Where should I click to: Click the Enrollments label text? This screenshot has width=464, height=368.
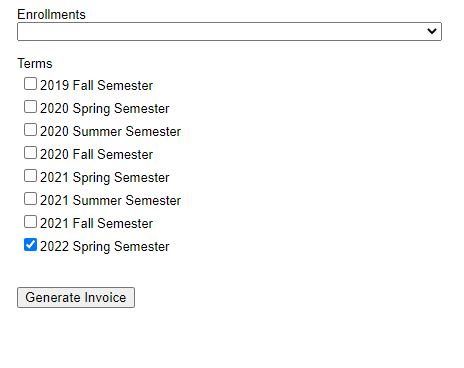point(51,15)
